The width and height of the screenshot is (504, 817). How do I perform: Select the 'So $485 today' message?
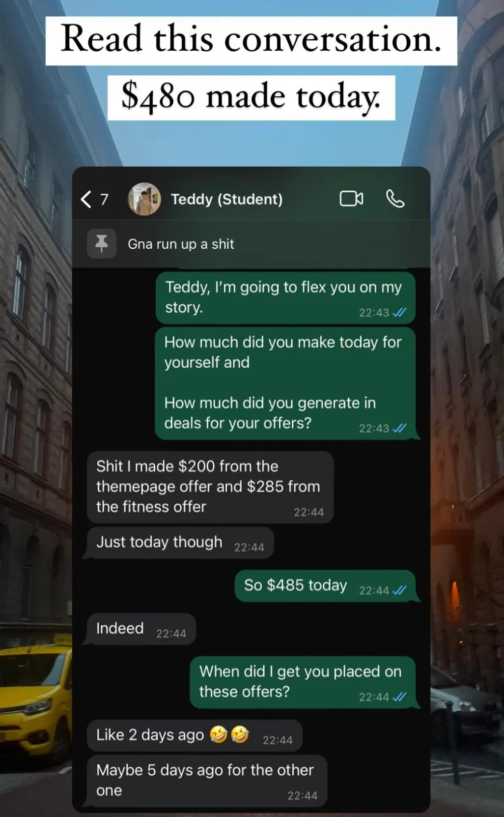click(325, 585)
